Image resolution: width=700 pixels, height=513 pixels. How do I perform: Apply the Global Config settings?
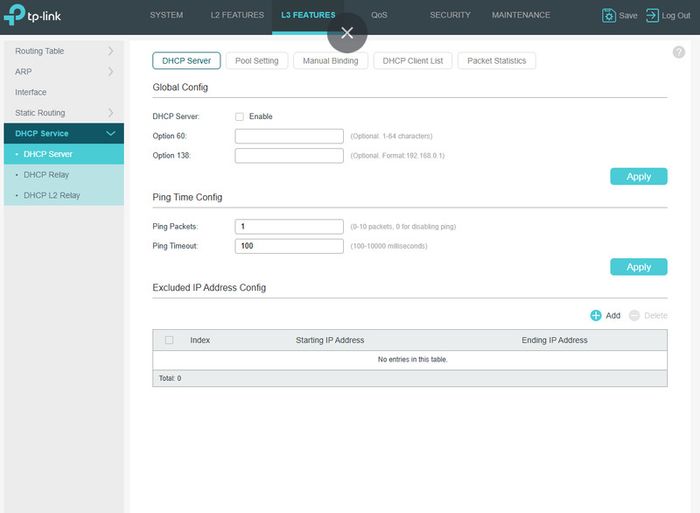coord(638,176)
